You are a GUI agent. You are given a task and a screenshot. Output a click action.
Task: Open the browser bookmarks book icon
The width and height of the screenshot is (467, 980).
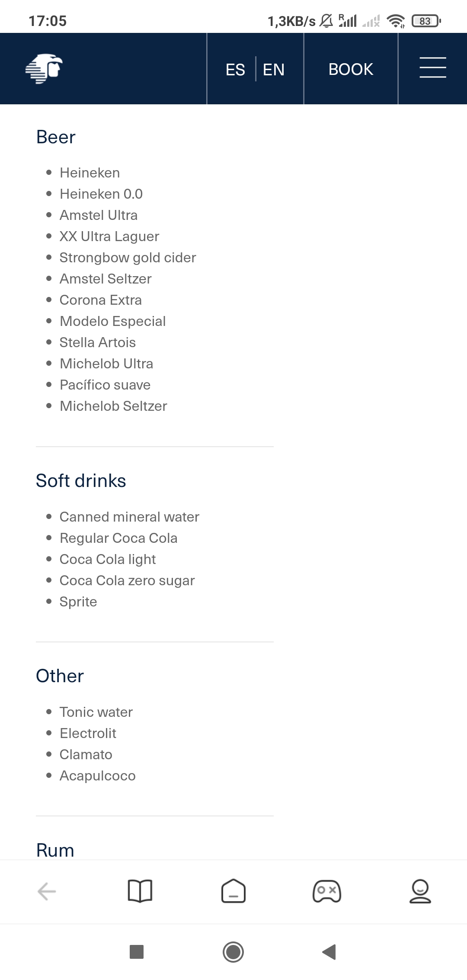[140, 891]
